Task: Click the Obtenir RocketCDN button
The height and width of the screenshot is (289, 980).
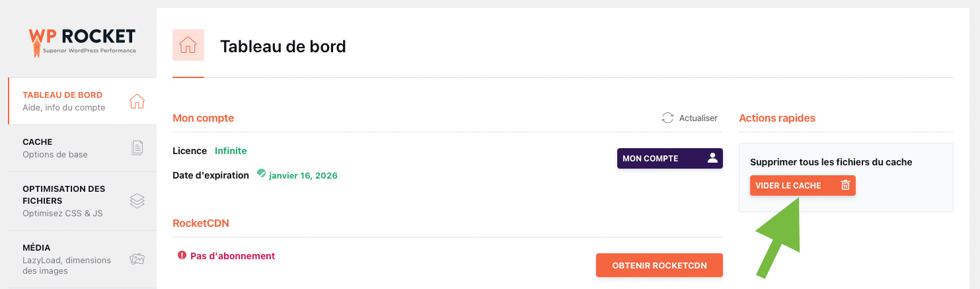Action: click(x=659, y=265)
